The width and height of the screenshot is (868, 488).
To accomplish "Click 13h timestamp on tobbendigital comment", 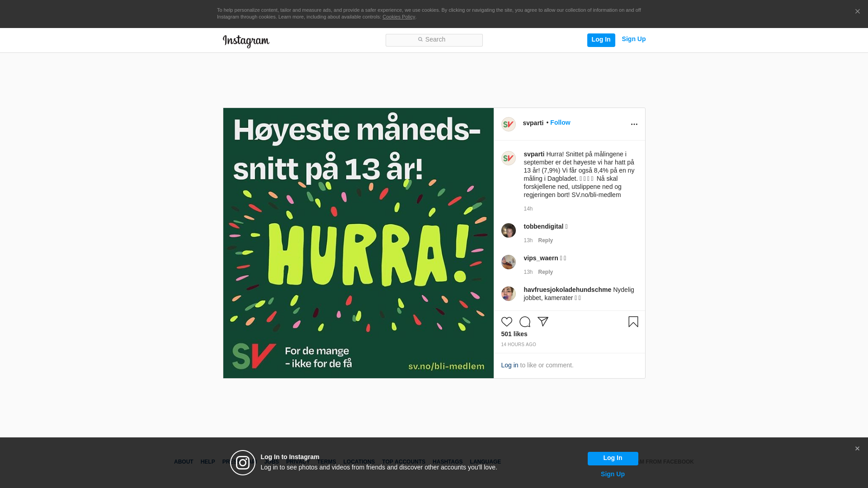I will point(528,240).
